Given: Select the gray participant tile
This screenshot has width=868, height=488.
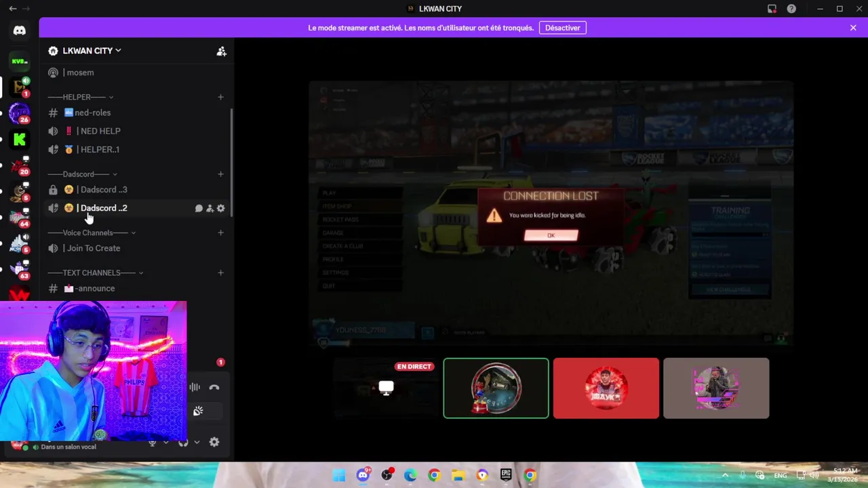Looking at the screenshot, I should coord(716,388).
